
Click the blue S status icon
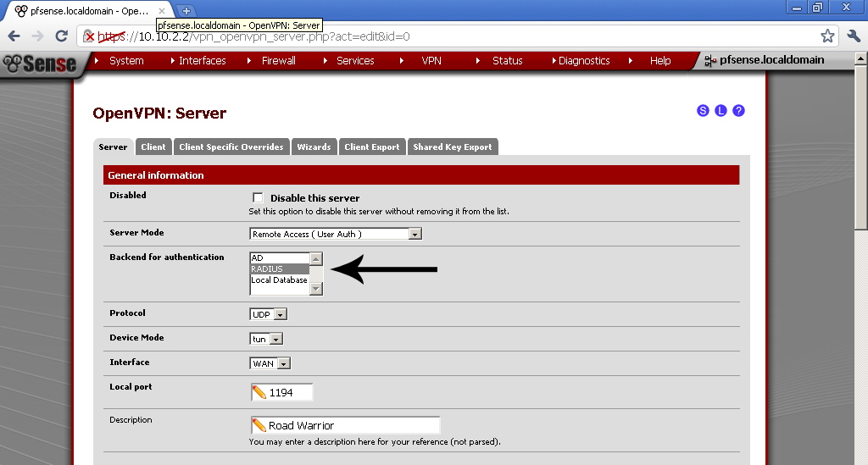coord(703,111)
